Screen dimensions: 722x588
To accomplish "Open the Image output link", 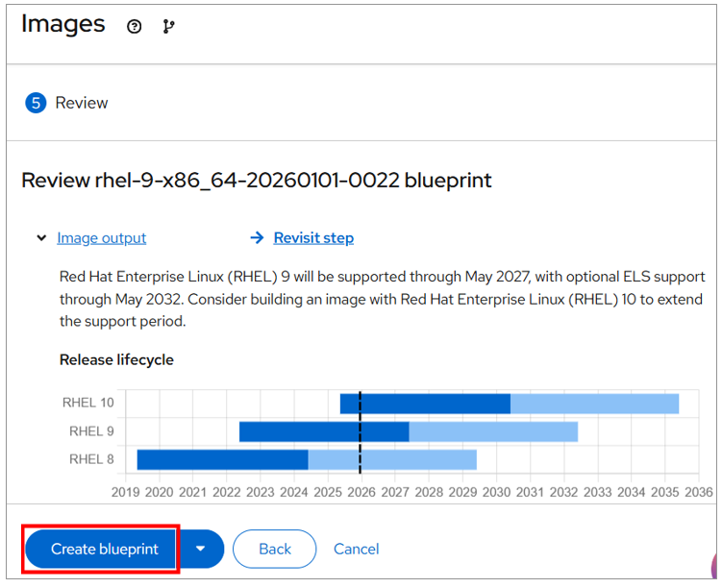I will [x=102, y=238].
